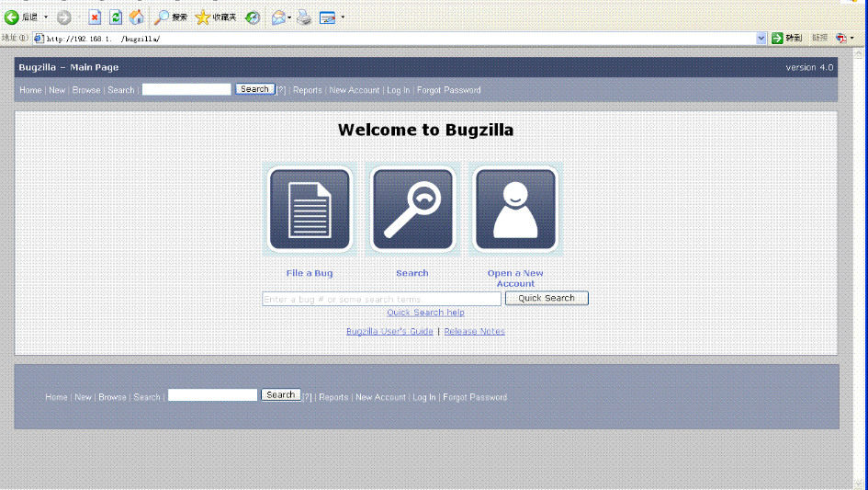Open the Mail icon dropdown arrow
The height and width of the screenshot is (490, 868).
(x=289, y=17)
